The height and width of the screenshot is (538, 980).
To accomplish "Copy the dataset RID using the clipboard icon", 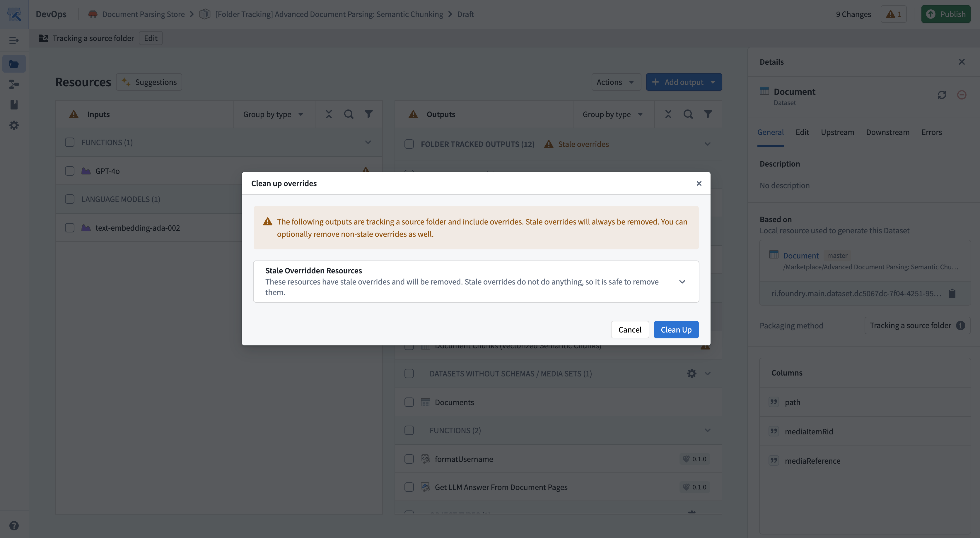I will tap(952, 293).
